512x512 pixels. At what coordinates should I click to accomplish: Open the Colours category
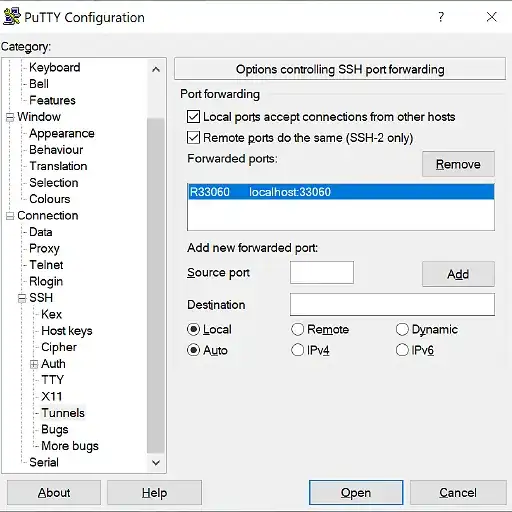click(x=50, y=199)
